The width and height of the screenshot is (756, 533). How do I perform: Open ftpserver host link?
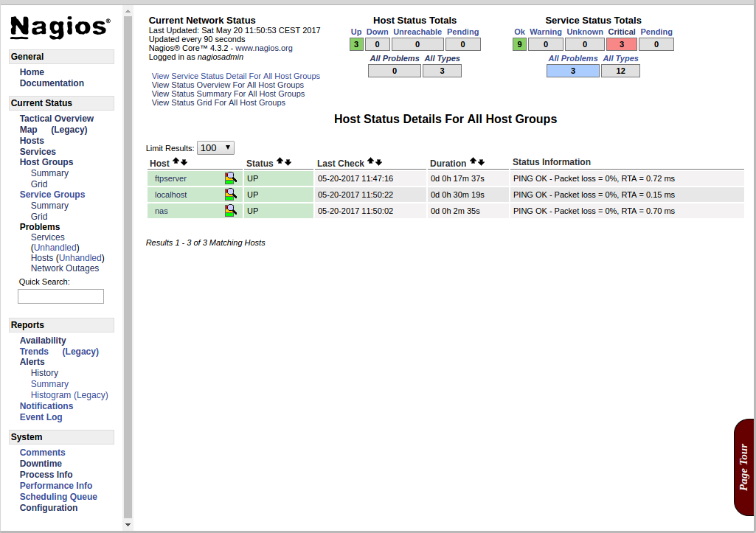click(x=170, y=179)
